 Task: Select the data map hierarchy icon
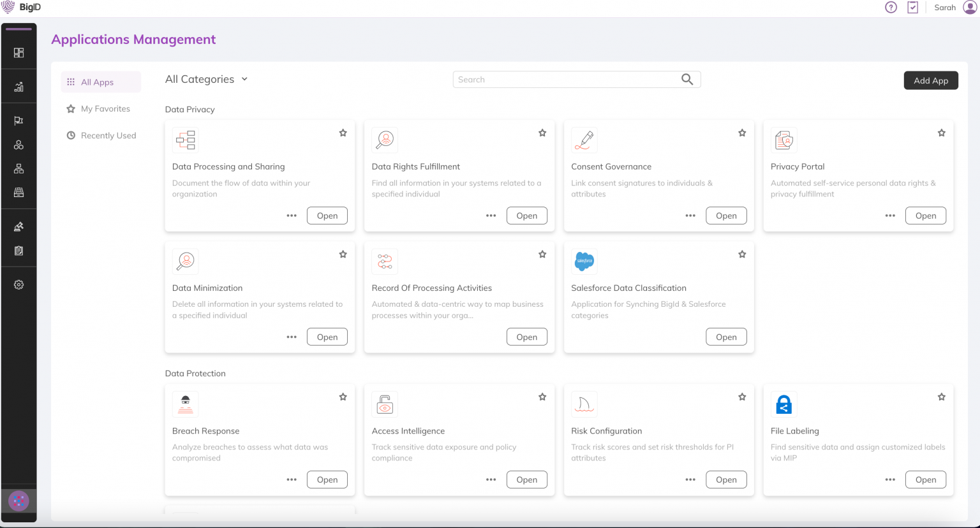pyautogui.click(x=19, y=168)
